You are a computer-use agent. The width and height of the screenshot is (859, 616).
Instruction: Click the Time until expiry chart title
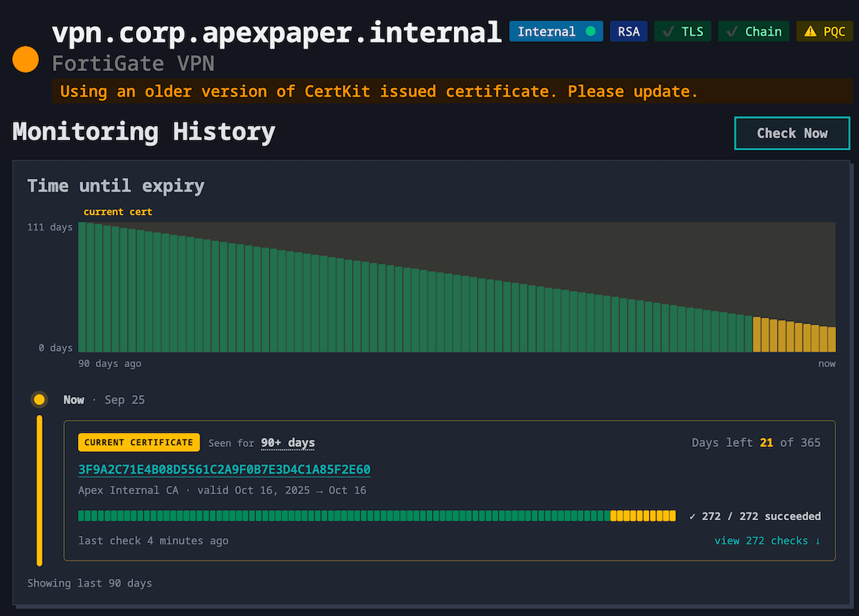[x=116, y=186]
